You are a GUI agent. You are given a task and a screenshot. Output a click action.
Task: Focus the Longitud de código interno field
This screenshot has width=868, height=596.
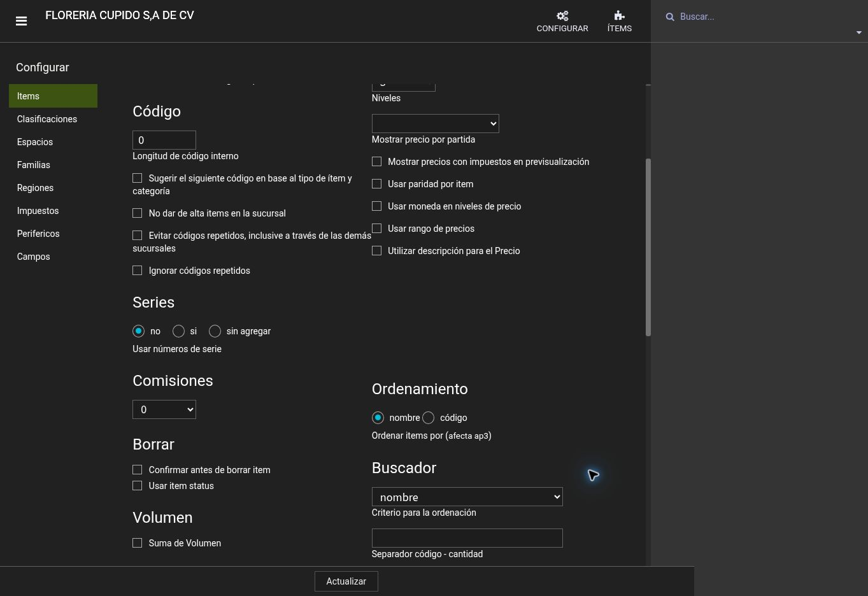[x=164, y=140]
